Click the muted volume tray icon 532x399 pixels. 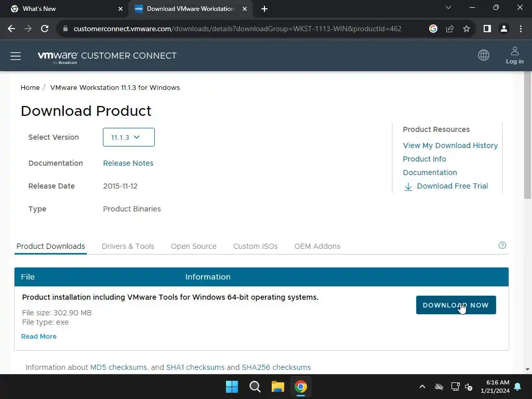469,387
